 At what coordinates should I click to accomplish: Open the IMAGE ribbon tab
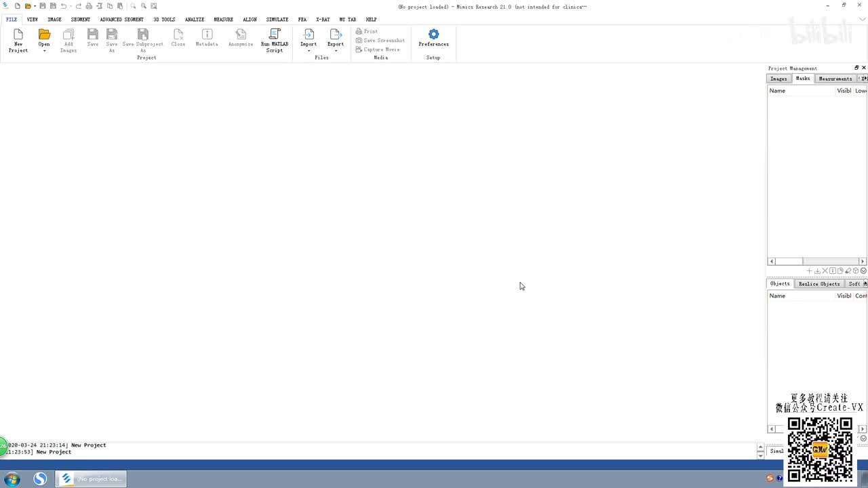(54, 20)
